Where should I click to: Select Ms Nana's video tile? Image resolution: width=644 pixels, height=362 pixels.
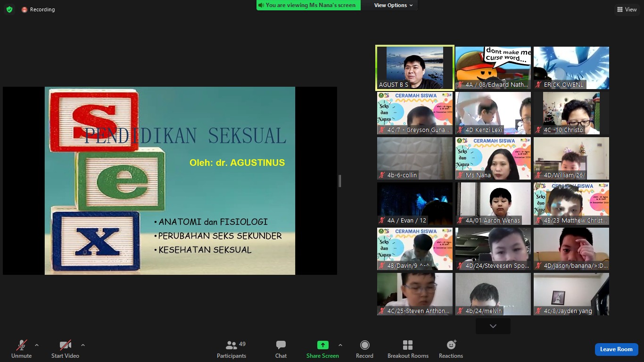(493, 158)
